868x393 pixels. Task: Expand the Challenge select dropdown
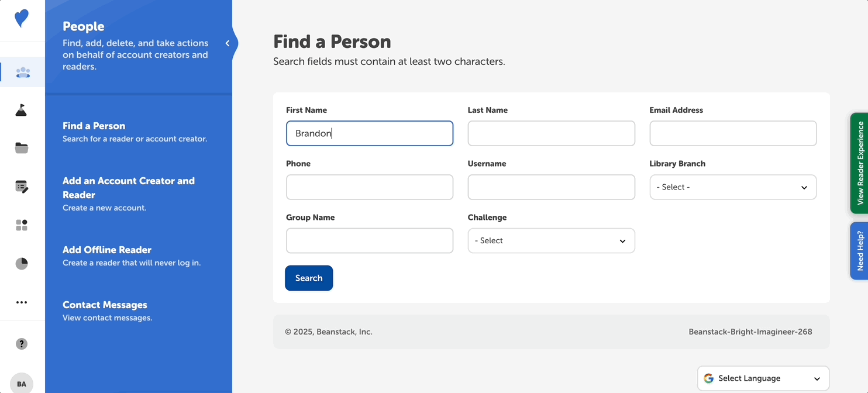(x=551, y=241)
